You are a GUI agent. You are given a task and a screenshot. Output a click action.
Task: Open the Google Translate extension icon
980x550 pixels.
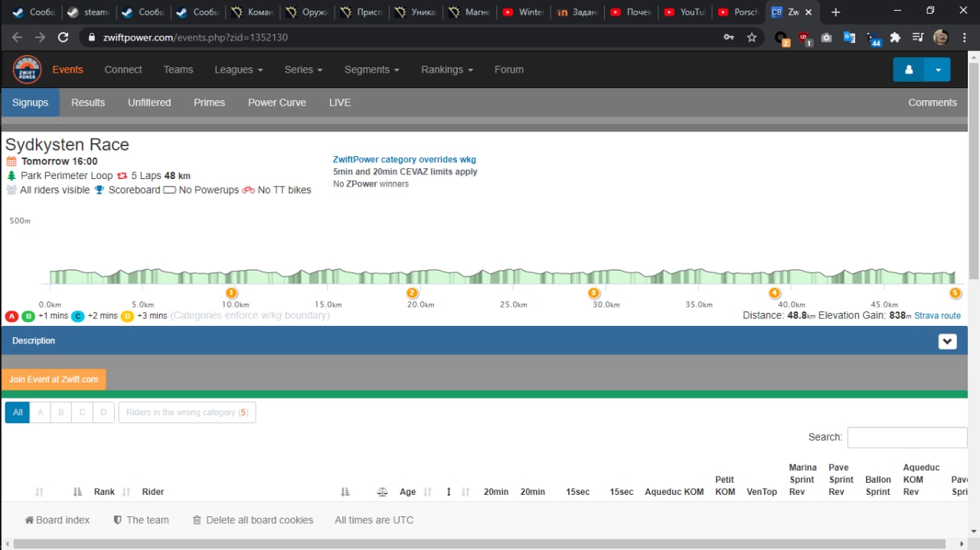tap(849, 37)
